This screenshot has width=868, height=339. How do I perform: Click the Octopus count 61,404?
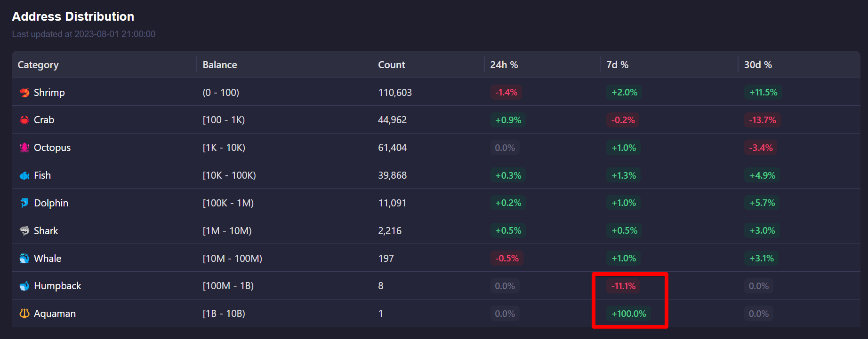pos(393,148)
